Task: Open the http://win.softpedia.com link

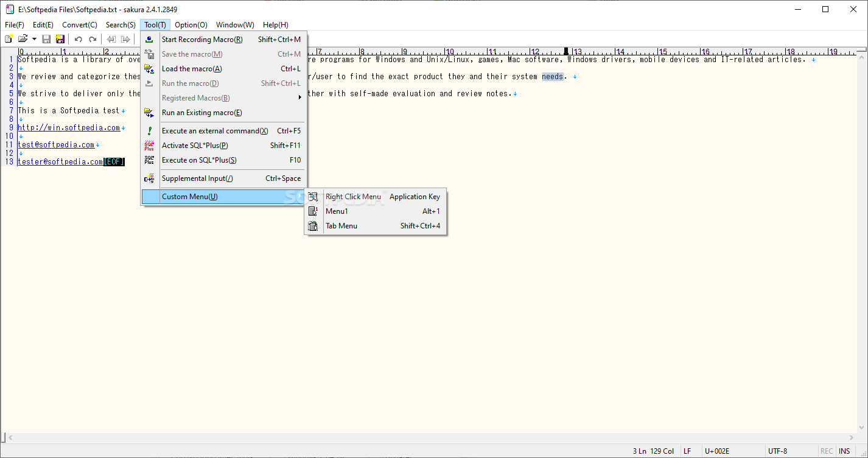Action: 69,128
